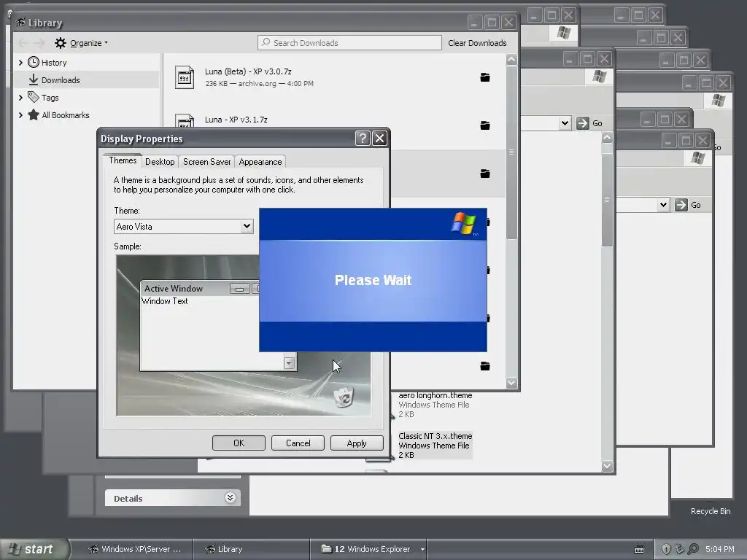Viewport: 747px width, 560px height.
Task: Click the folder icon of the last visible download
Action: tap(485, 366)
